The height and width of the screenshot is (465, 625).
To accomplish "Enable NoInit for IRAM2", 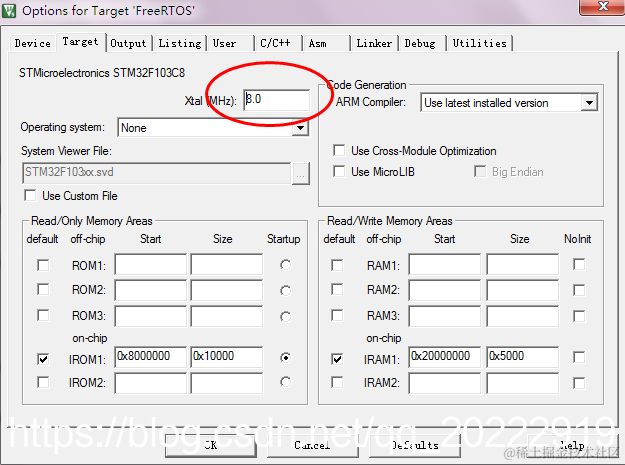I will point(579,383).
